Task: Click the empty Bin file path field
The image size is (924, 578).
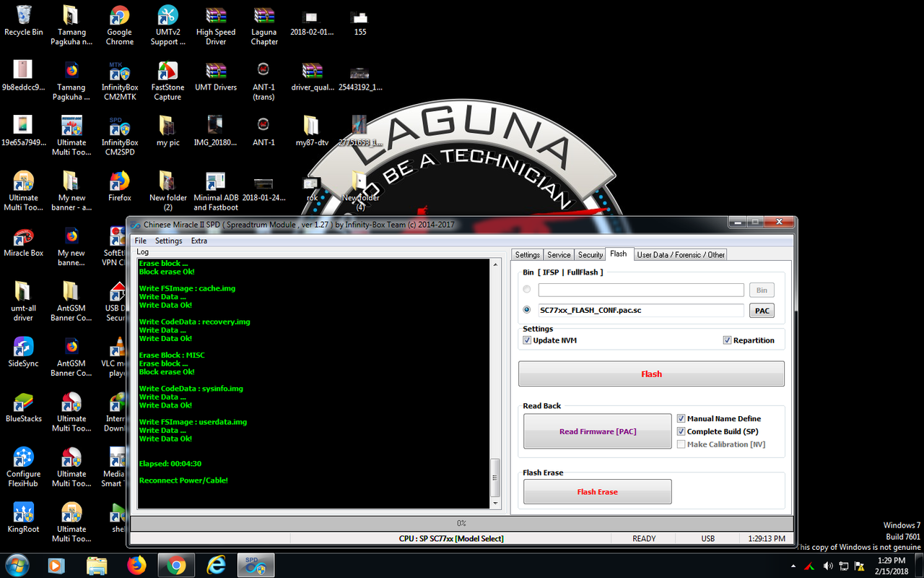Action: [x=640, y=290]
